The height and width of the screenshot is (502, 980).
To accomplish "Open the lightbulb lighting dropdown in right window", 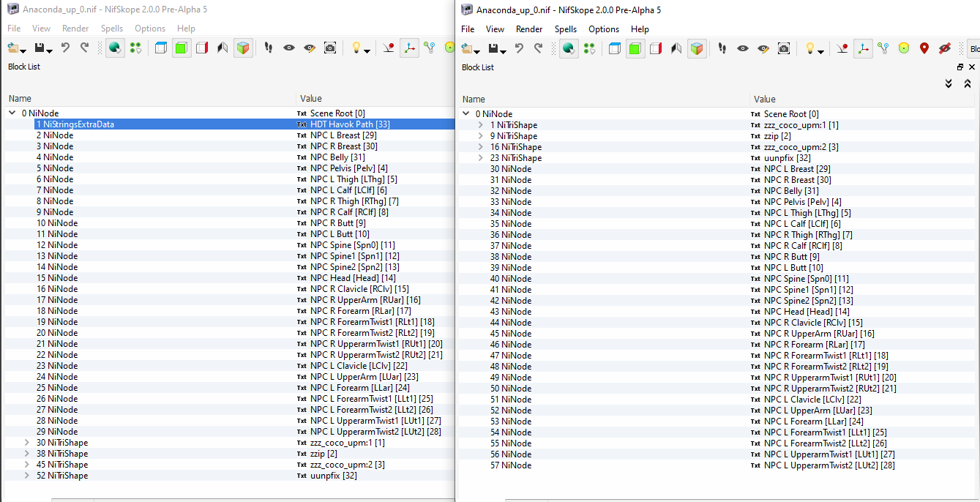I will (x=814, y=48).
